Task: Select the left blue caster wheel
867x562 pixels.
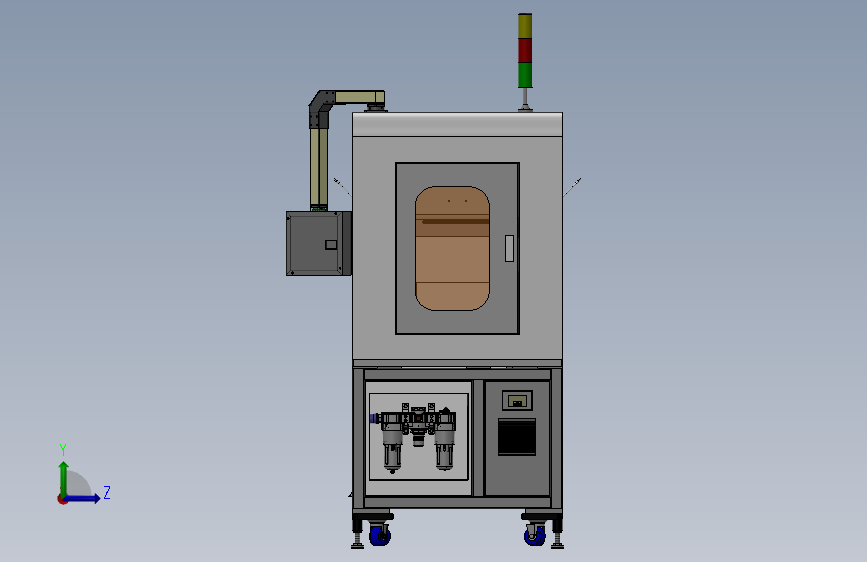Action: (x=380, y=534)
